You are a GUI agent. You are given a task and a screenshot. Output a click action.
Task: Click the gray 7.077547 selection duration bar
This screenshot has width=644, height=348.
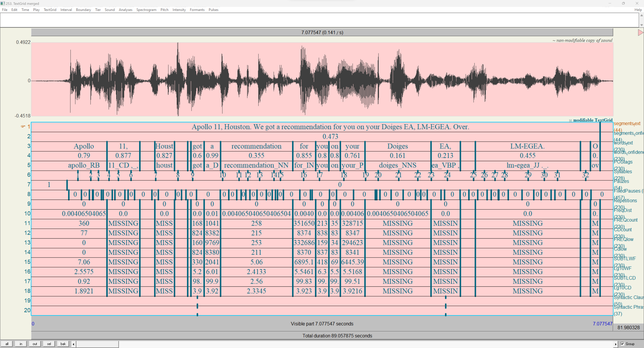[322, 33]
